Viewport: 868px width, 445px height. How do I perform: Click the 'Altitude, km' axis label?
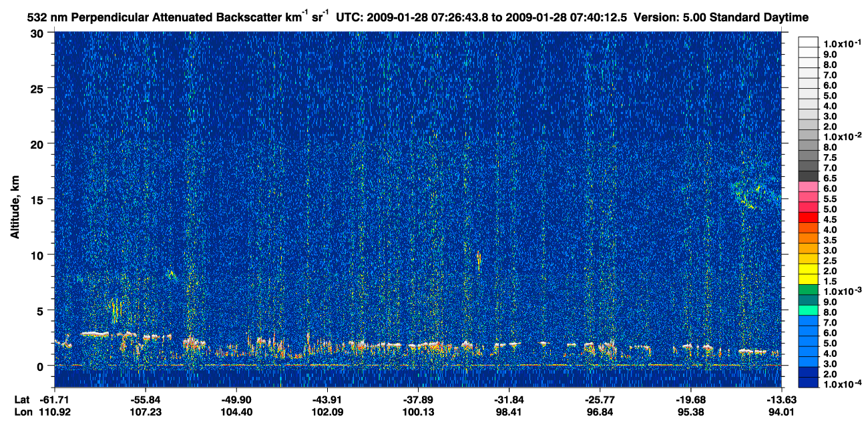coord(15,207)
